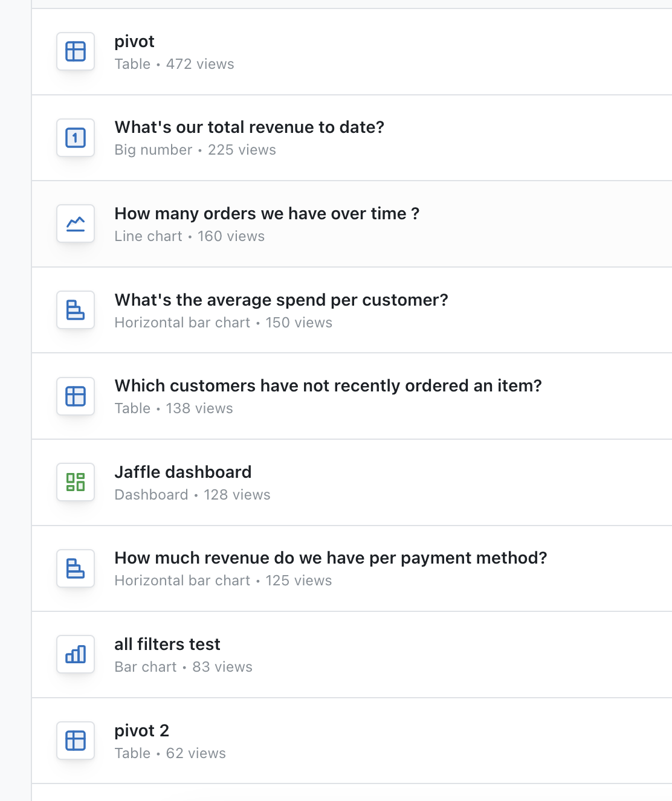Click the table icon for customers not recently ordered
Viewport: 672px width, 801px height.
(76, 396)
